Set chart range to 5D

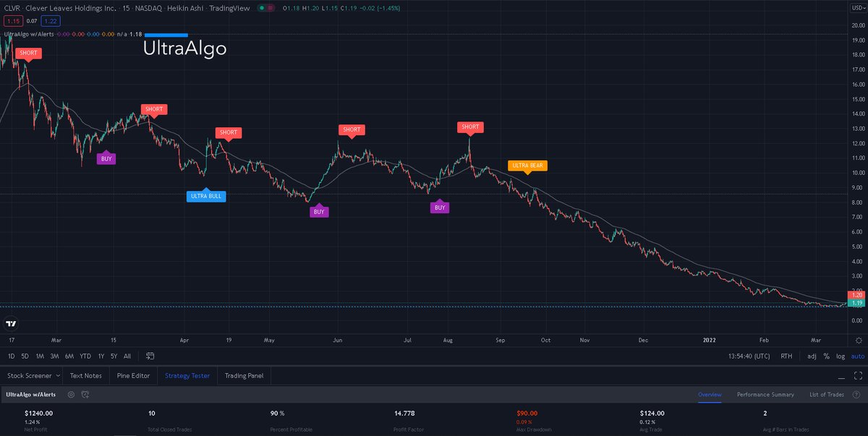tap(25, 356)
